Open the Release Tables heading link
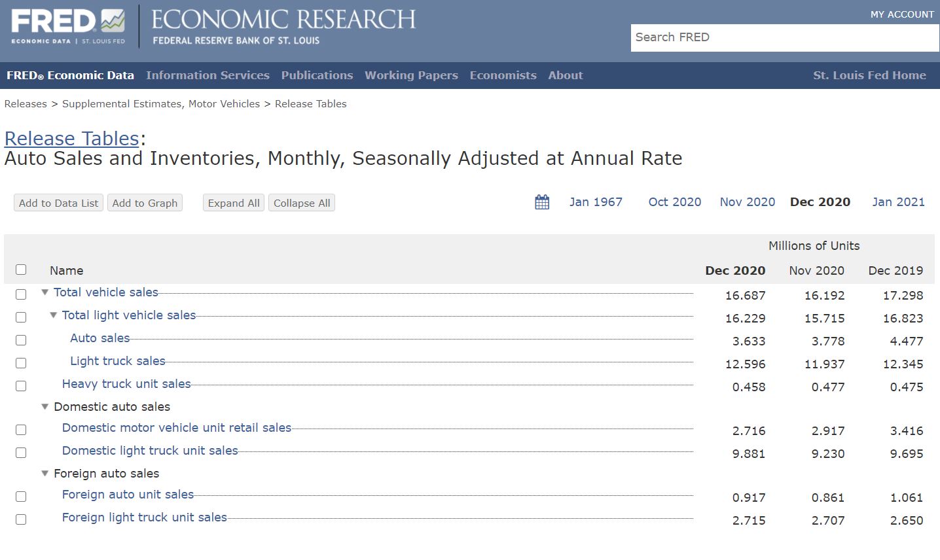The width and height of the screenshot is (940, 560). click(x=71, y=139)
